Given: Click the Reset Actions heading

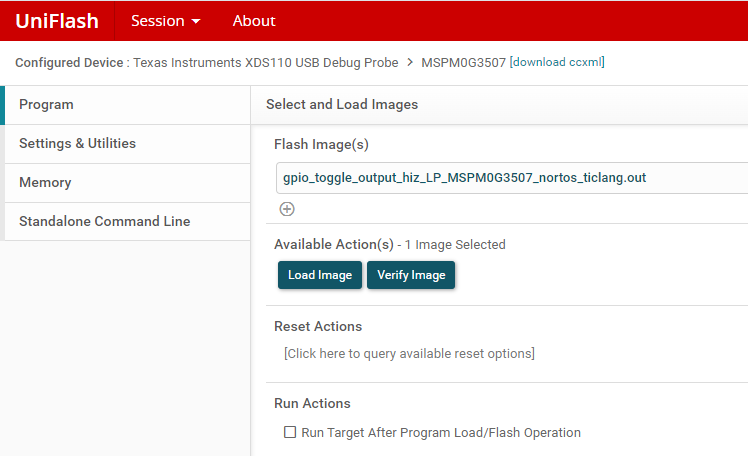Looking at the screenshot, I should pos(318,327).
